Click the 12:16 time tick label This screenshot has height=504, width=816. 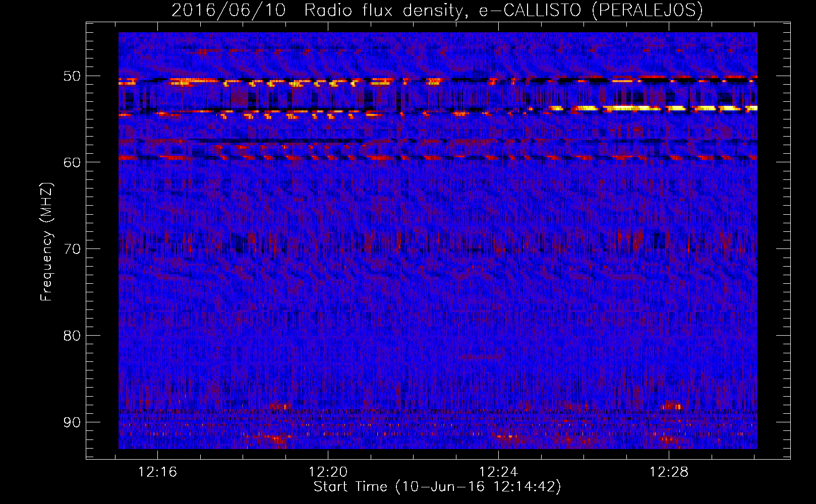(158, 472)
